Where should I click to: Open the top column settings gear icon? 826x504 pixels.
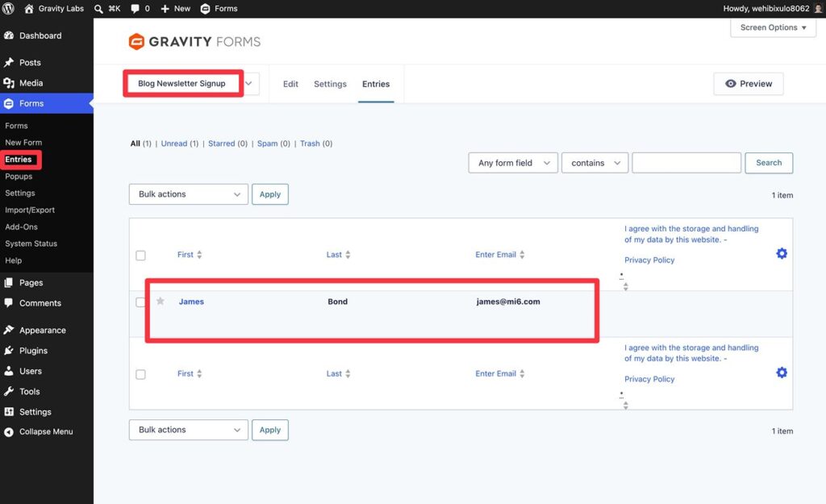click(x=782, y=253)
